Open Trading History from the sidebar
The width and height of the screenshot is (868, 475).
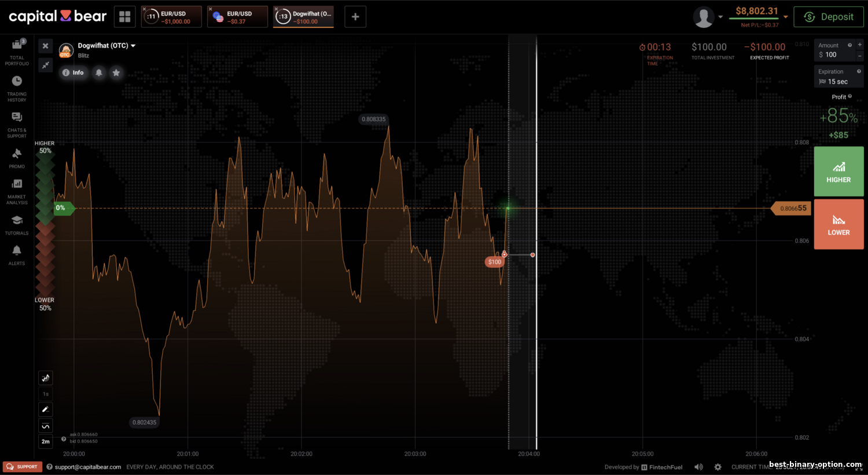tap(17, 89)
